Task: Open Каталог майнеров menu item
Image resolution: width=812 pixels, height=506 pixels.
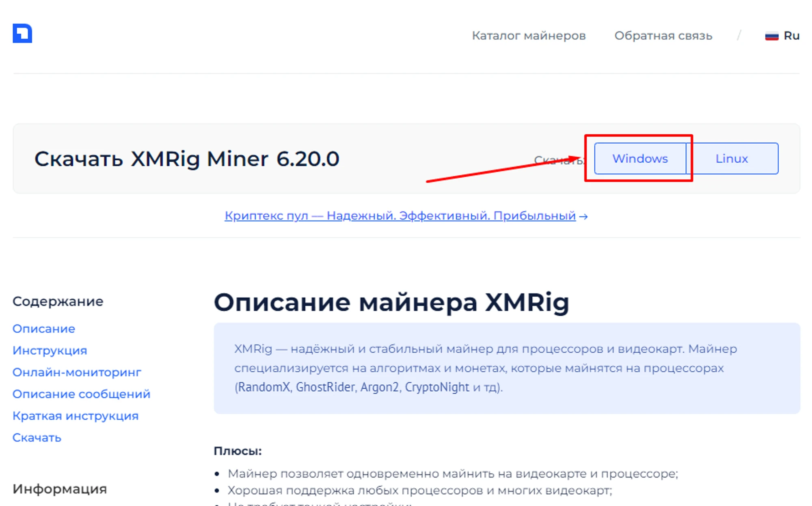Action: coord(529,36)
